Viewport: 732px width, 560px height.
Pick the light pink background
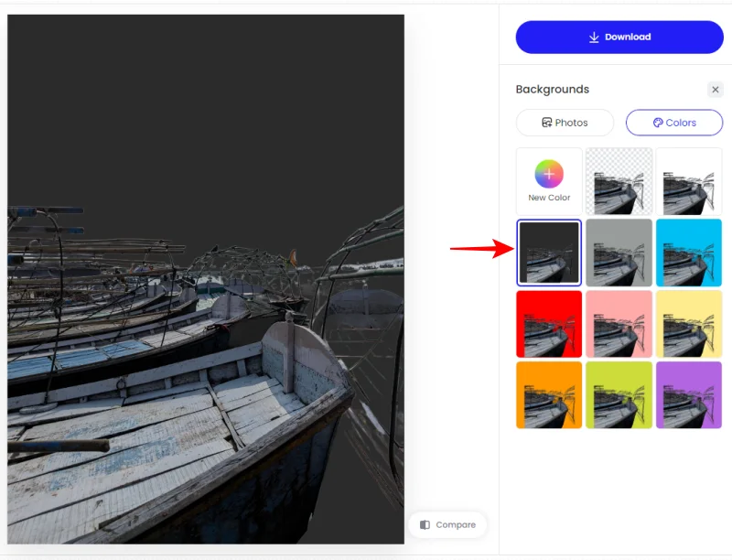[619, 324]
